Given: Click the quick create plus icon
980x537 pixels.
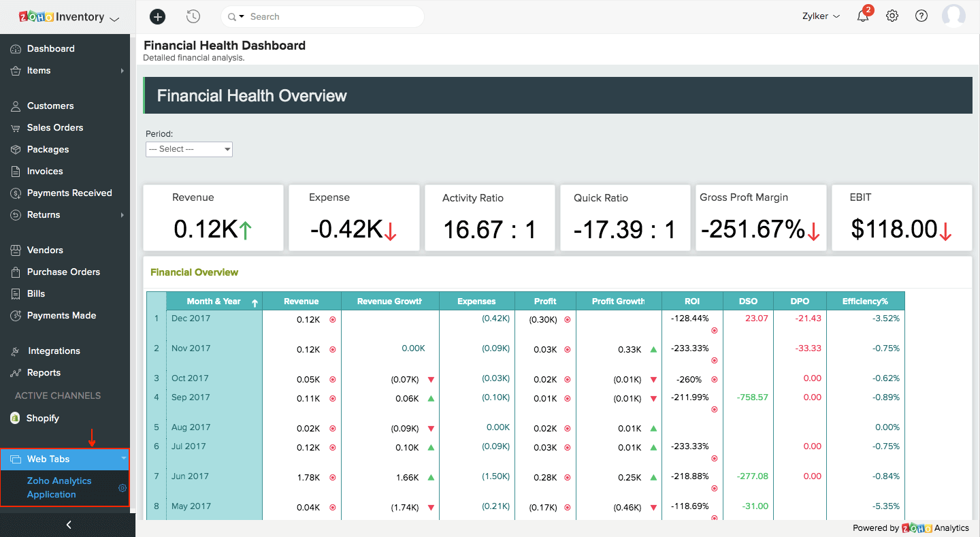Looking at the screenshot, I should tap(157, 16).
